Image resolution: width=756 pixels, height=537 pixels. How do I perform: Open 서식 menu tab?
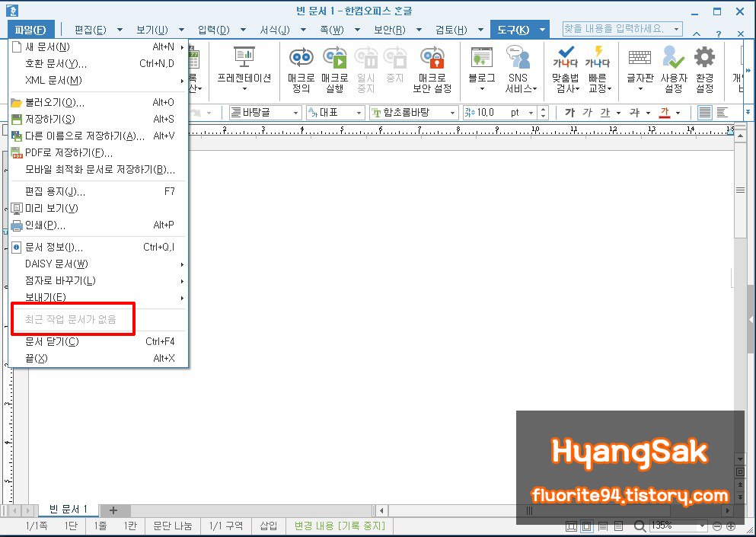(x=275, y=30)
